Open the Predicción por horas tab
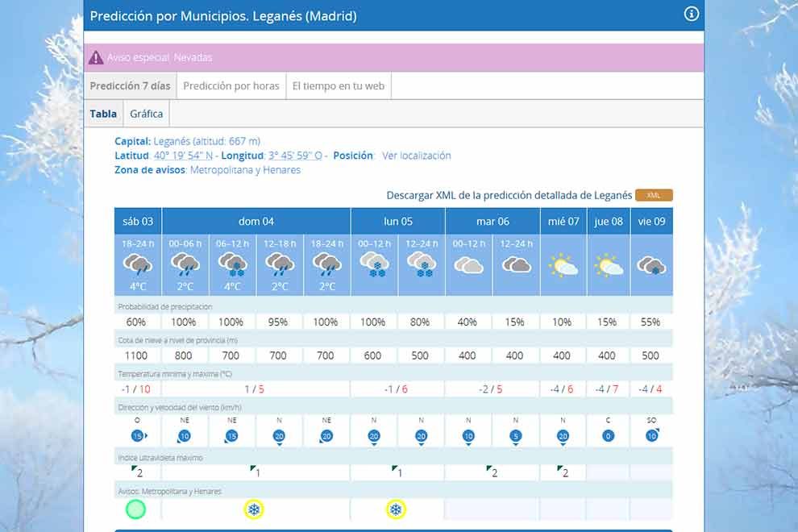Viewport: 798px width, 532px height. 231,86
